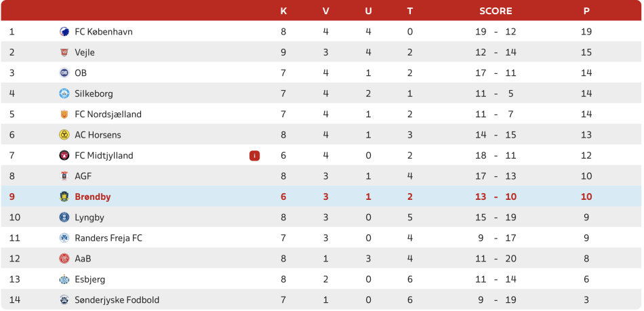The image size is (644, 311).
Task: Click the FC Nordsjælland crest
Action: coord(64,115)
